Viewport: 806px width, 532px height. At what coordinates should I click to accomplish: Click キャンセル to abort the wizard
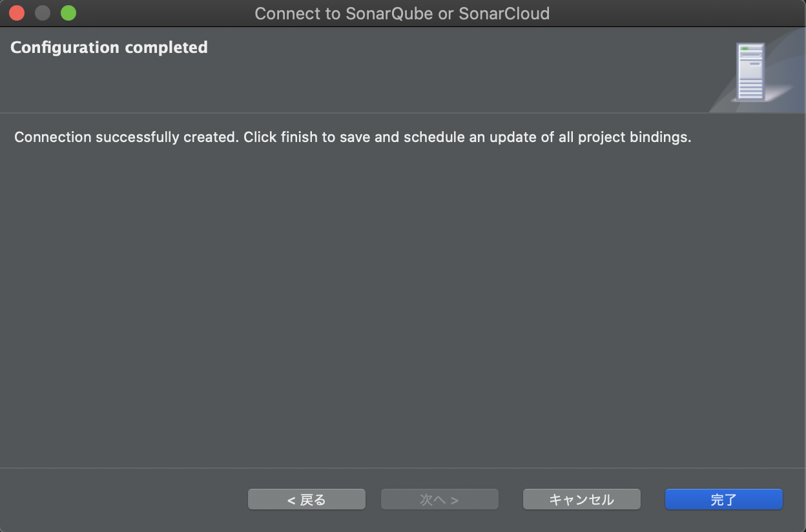(581, 498)
